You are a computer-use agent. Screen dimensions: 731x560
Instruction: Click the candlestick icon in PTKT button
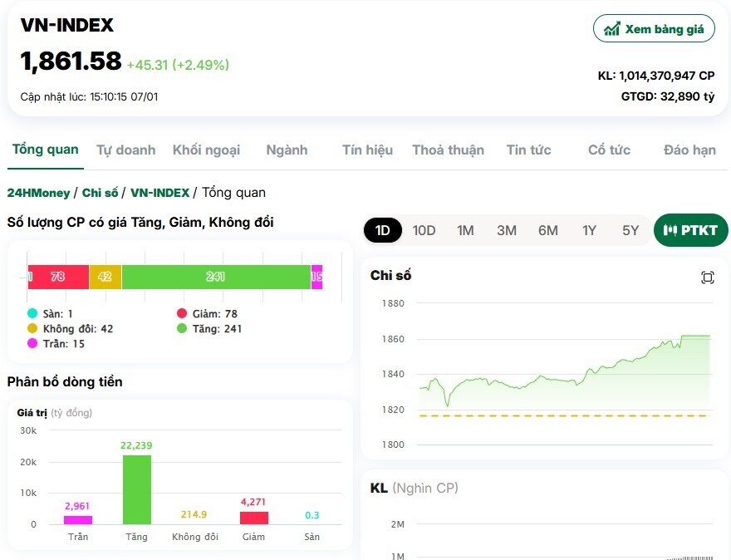point(670,230)
